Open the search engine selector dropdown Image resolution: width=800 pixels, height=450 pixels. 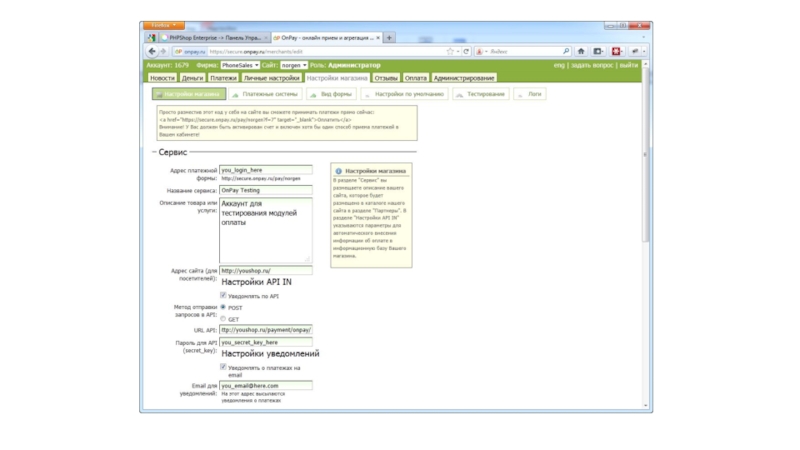point(482,52)
